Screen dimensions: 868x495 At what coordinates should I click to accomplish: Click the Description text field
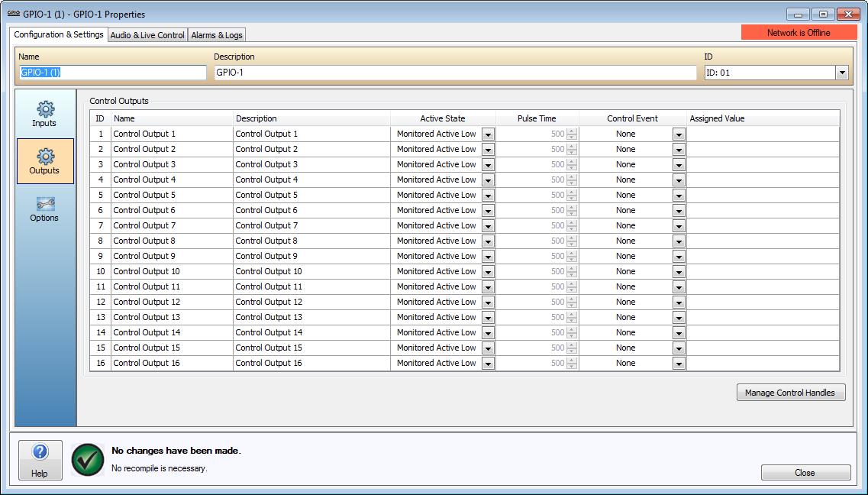point(455,73)
